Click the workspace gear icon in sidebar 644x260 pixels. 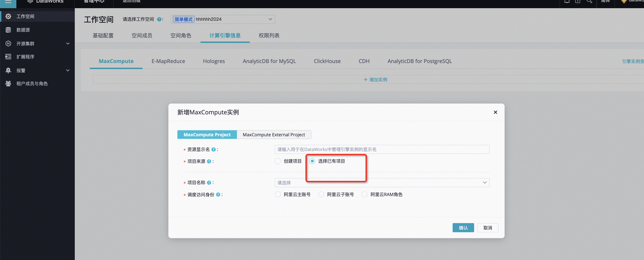pyautogui.click(x=8, y=16)
